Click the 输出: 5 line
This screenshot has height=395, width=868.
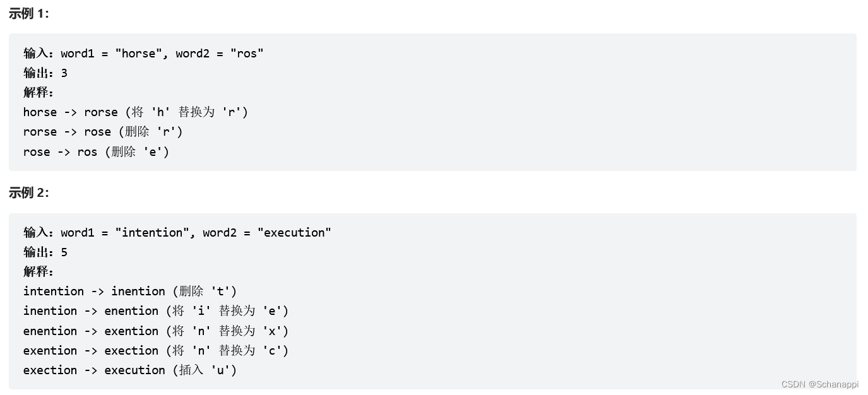(45, 252)
